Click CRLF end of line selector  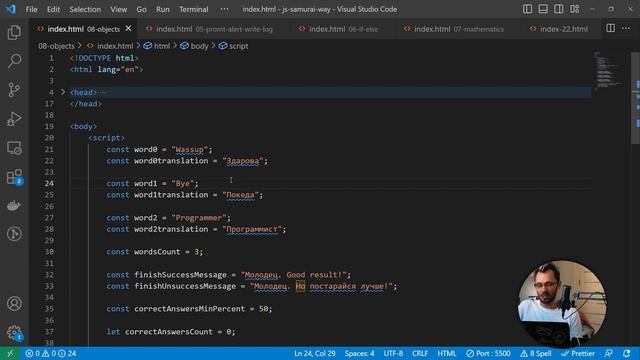point(420,353)
